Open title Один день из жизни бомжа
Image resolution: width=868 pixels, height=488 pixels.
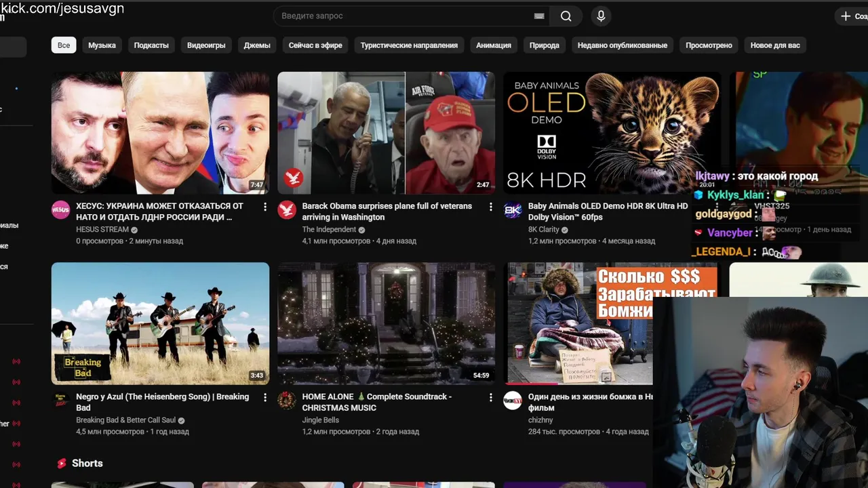(x=590, y=402)
